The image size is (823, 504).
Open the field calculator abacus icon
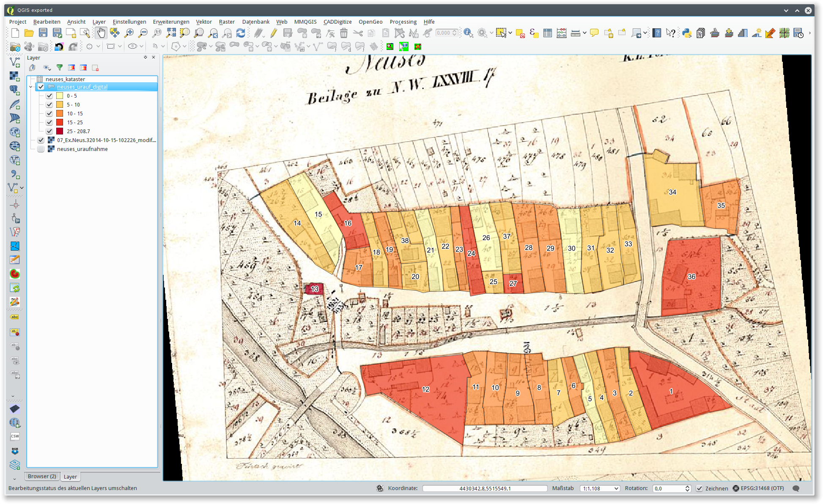coord(561,33)
